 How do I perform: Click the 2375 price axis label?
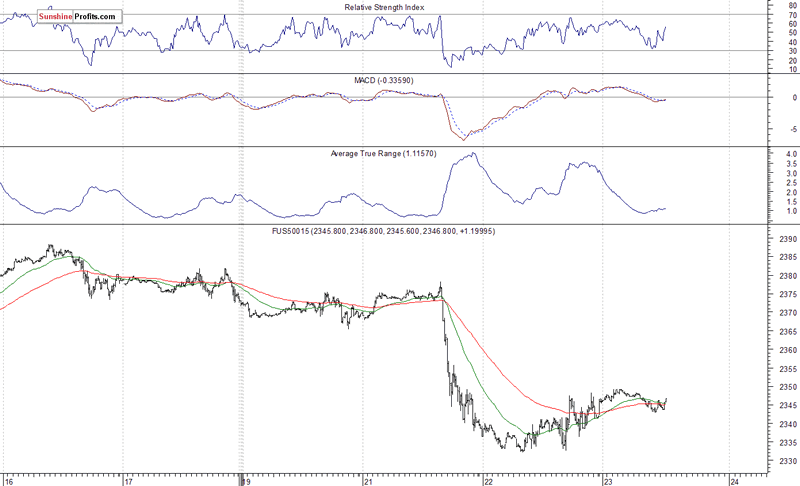(786, 295)
